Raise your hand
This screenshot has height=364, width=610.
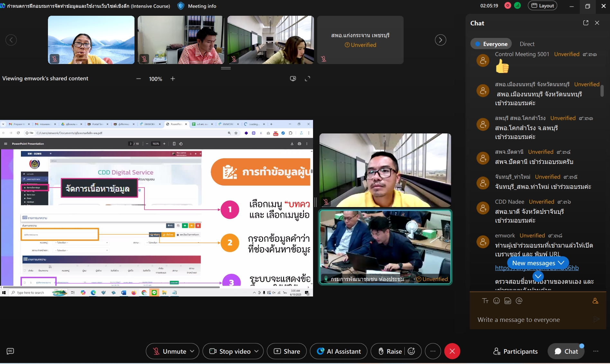pos(390,351)
